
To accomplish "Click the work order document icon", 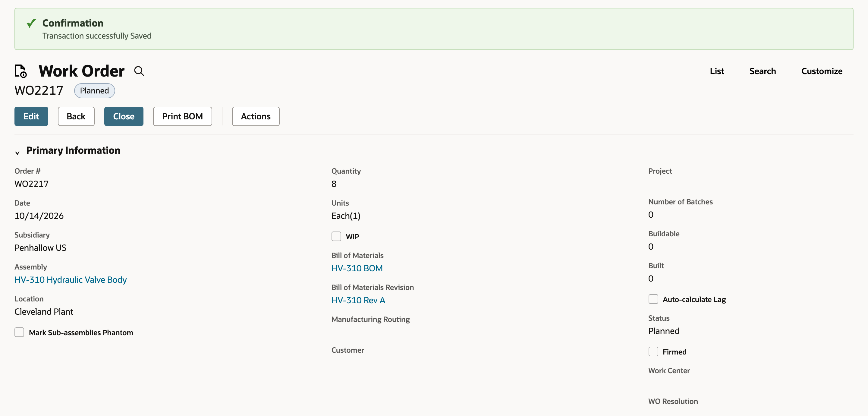I will (20, 71).
